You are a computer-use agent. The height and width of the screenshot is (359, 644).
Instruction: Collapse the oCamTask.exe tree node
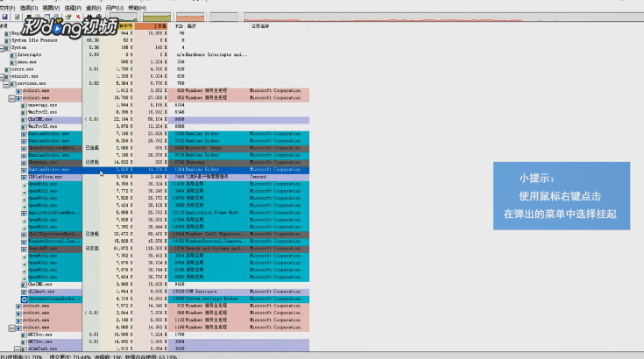tap(18, 349)
